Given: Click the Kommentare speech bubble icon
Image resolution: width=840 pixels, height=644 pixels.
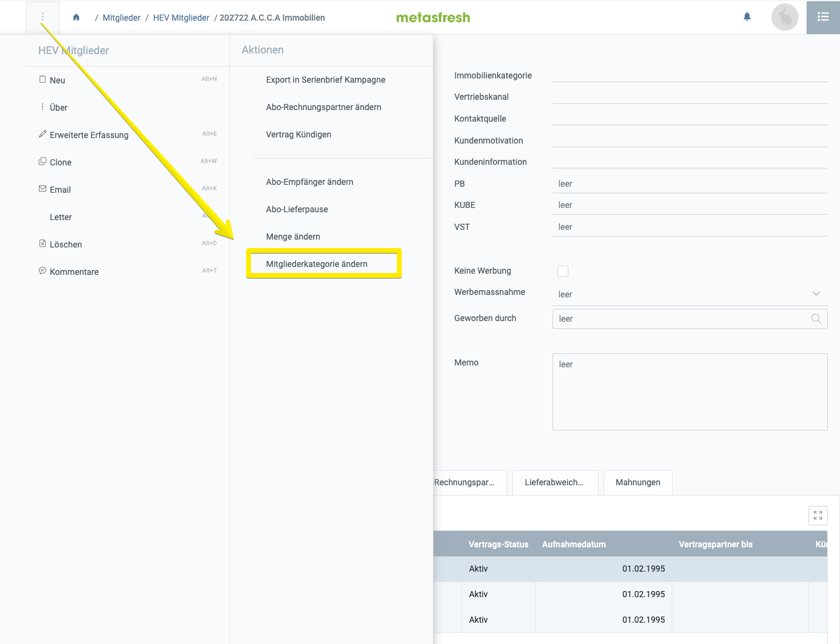Looking at the screenshot, I should (x=43, y=271).
